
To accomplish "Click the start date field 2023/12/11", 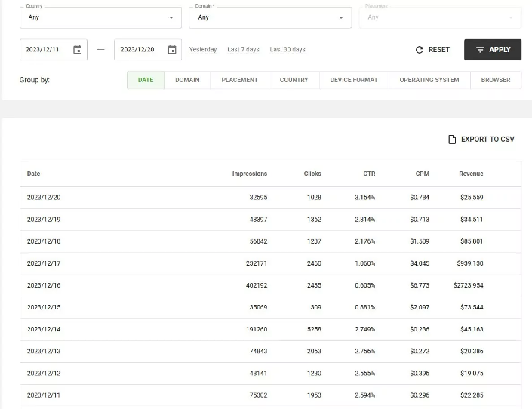I will tap(54, 50).
